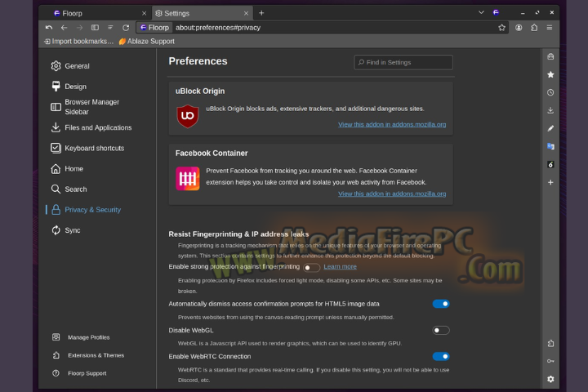
Task: Toggle Disable WebGL switch
Action: pos(441,331)
